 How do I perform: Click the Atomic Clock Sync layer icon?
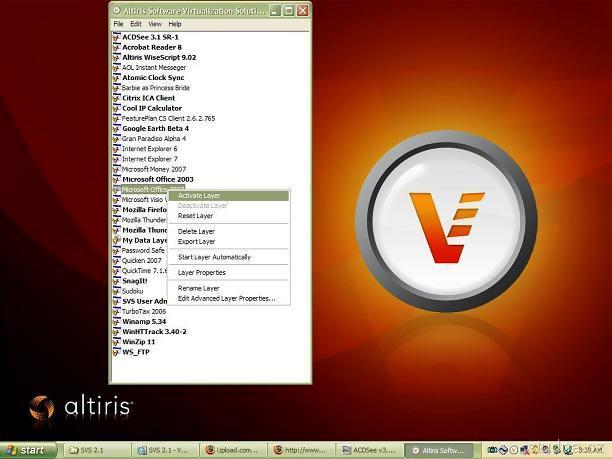point(116,78)
